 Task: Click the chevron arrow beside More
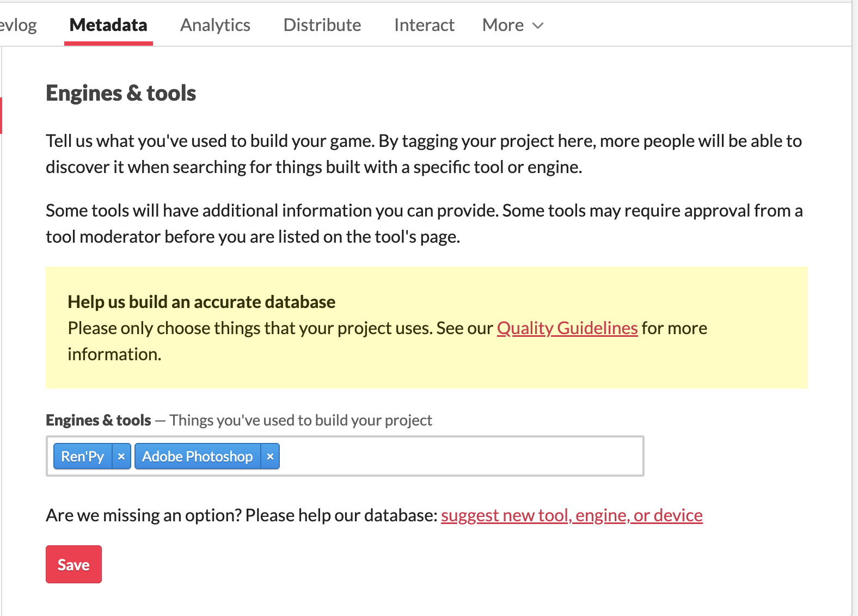coord(538,26)
